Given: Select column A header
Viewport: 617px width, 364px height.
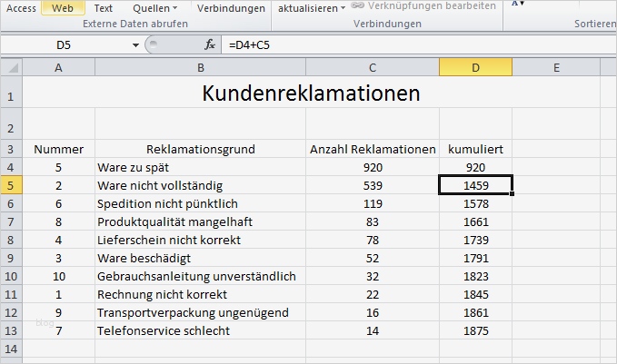Looking at the screenshot, I should 59,67.
